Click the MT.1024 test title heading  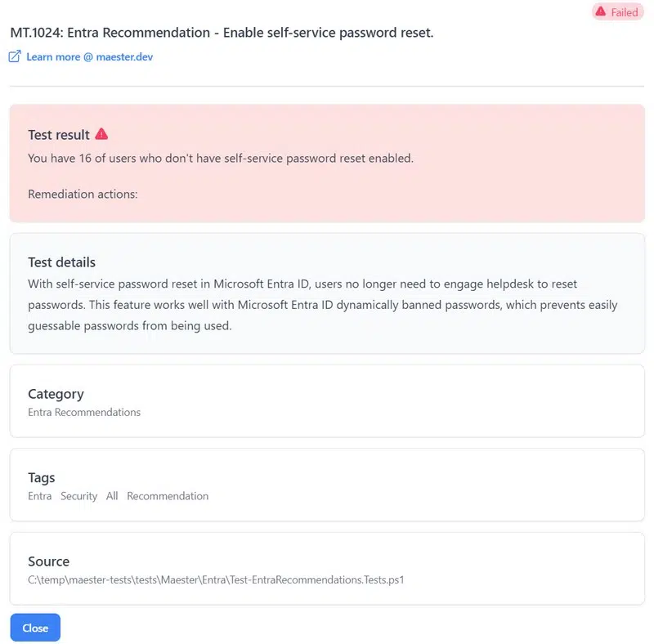222,34
